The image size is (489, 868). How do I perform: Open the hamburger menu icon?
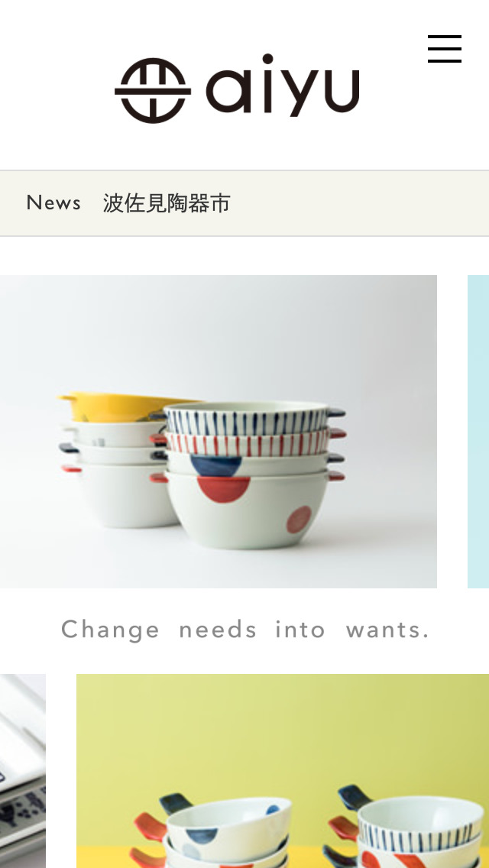[x=444, y=49]
